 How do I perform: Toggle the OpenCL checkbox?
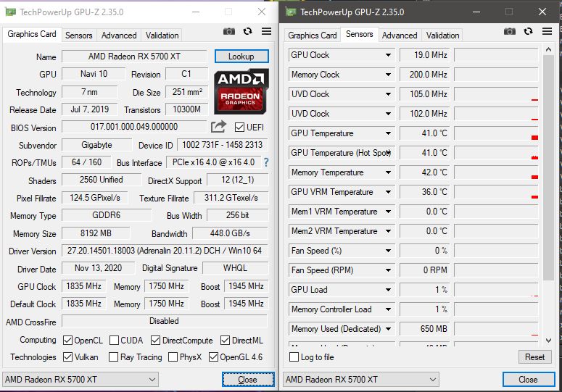coord(67,340)
